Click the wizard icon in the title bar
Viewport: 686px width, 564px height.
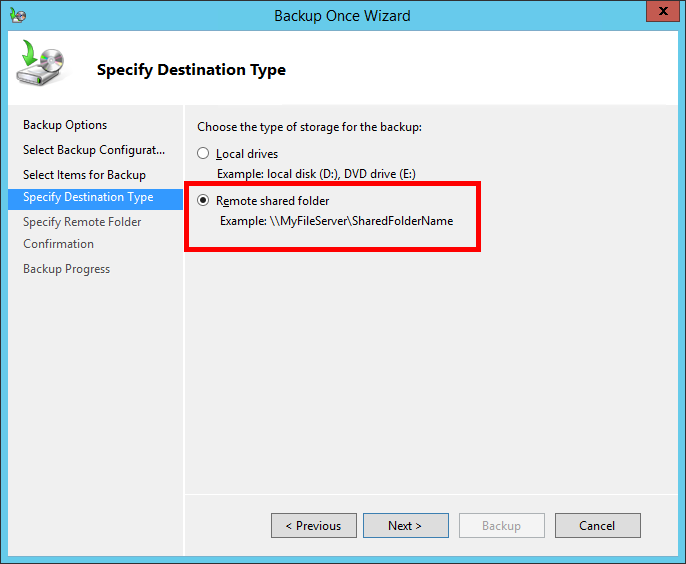click(17, 16)
